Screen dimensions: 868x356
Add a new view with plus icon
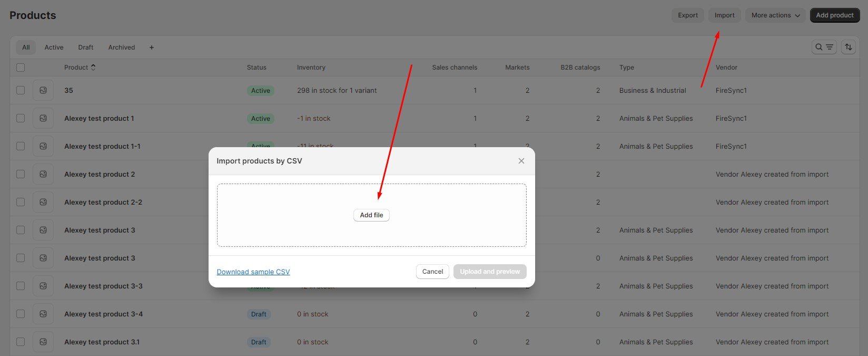coord(152,47)
